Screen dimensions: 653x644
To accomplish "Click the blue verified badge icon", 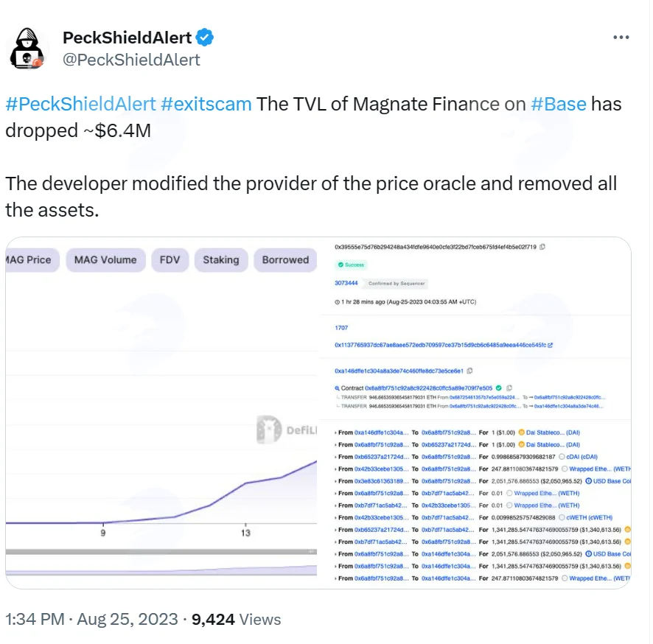I will (x=204, y=38).
